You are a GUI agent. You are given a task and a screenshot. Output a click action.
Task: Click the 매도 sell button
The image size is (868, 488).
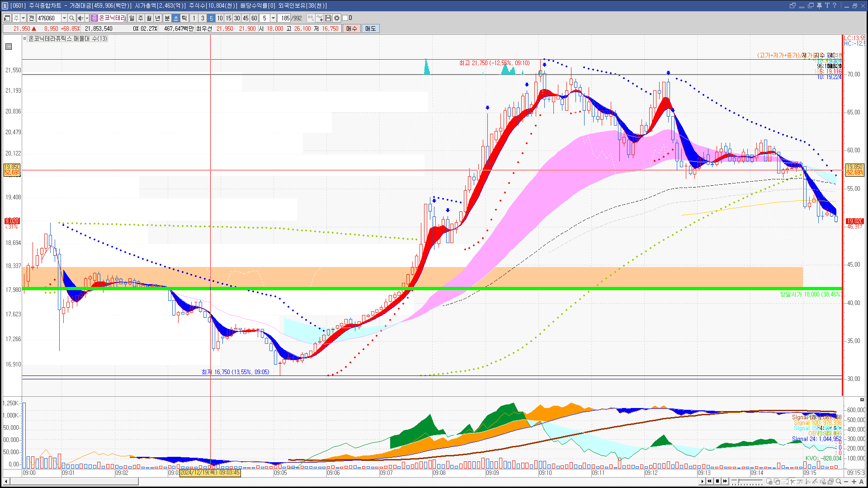click(x=371, y=28)
